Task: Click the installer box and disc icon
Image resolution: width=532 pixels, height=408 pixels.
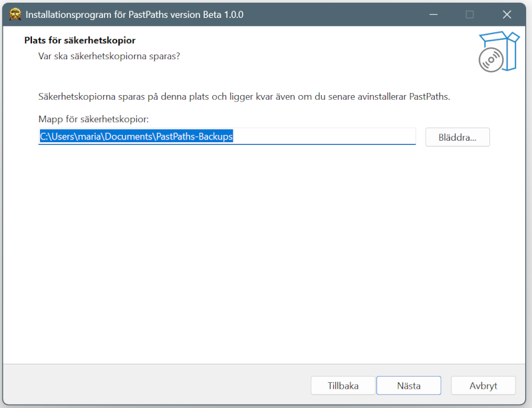Action: coord(499,52)
